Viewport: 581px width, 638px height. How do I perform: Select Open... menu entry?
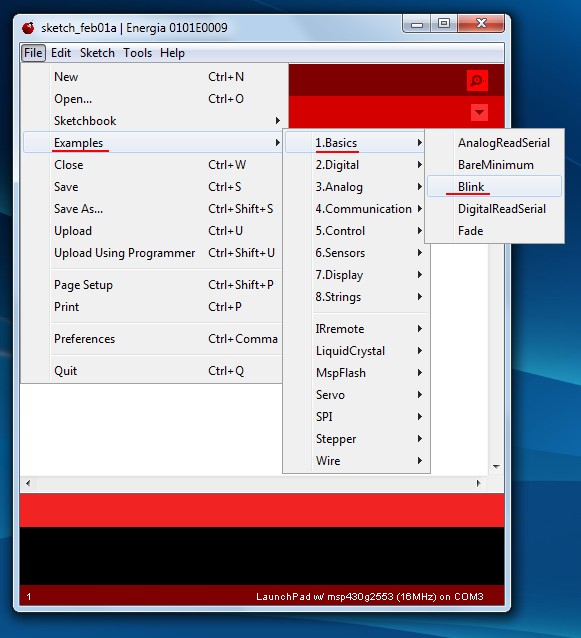click(x=153, y=98)
